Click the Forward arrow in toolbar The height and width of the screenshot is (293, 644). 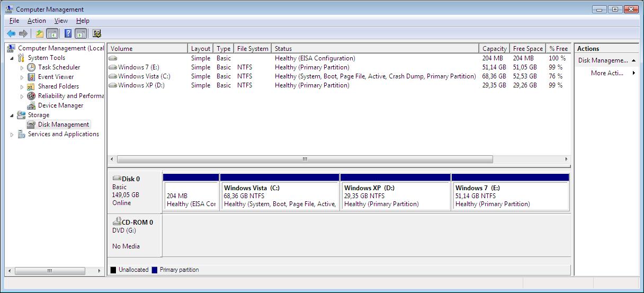(x=23, y=33)
